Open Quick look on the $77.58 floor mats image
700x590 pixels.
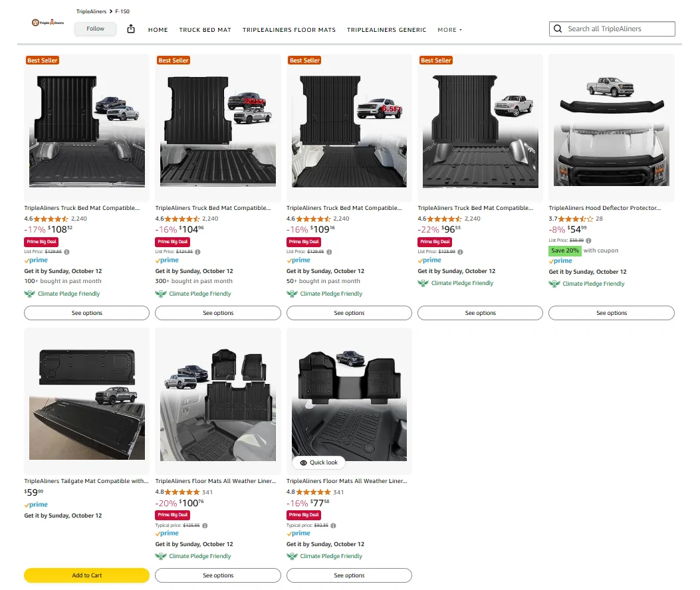click(x=319, y=462)
